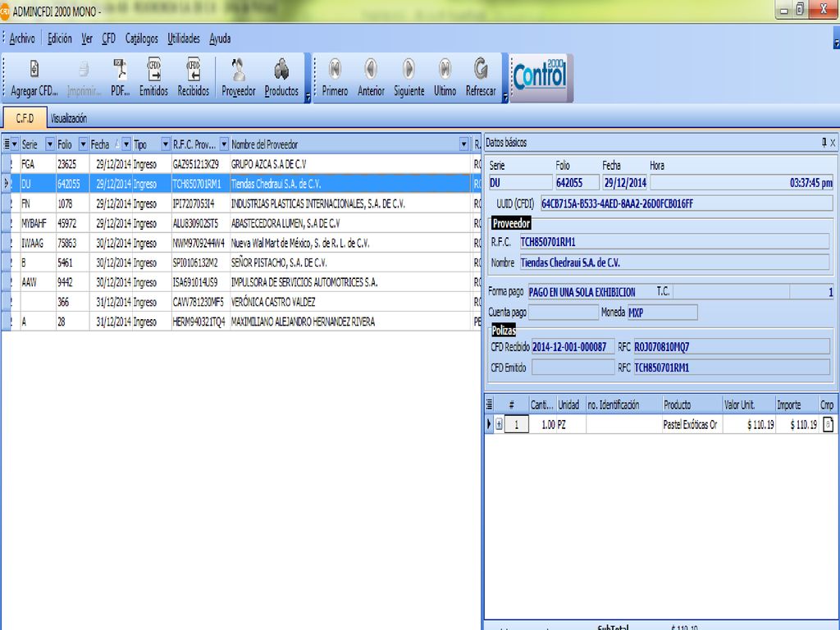Image resolution: width=840 pixels, height=630 pixels.
Task: Click the Moneda field showing MXP
Action: click(x=662, y=313)
